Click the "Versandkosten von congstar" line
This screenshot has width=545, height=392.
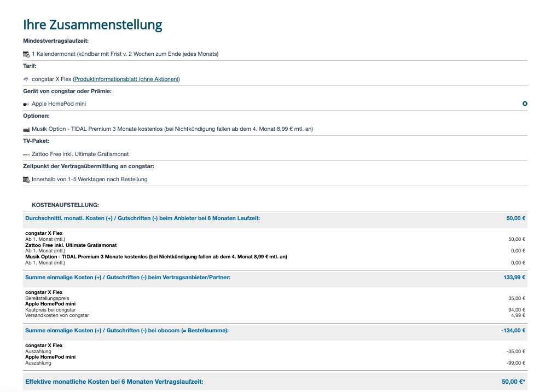click(x=57, y=315)
